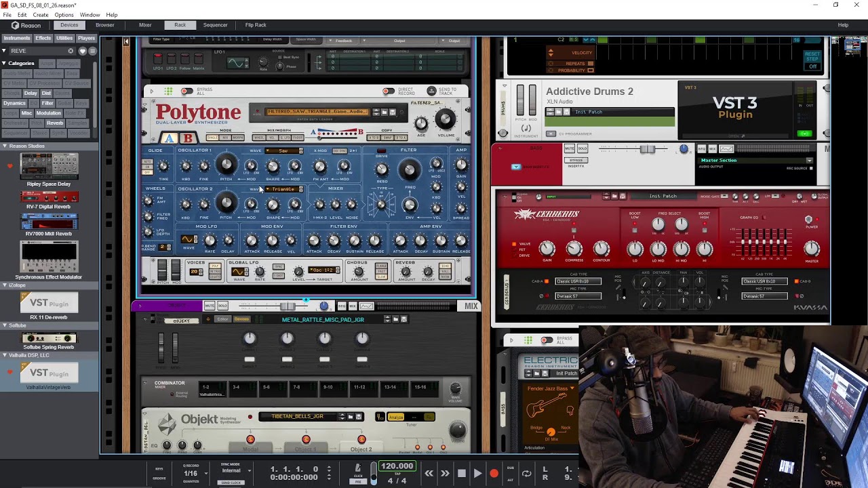Screen dimensions: 868x488
Task: Switch to the Browser tab
Action: click(x=105, y=25)
